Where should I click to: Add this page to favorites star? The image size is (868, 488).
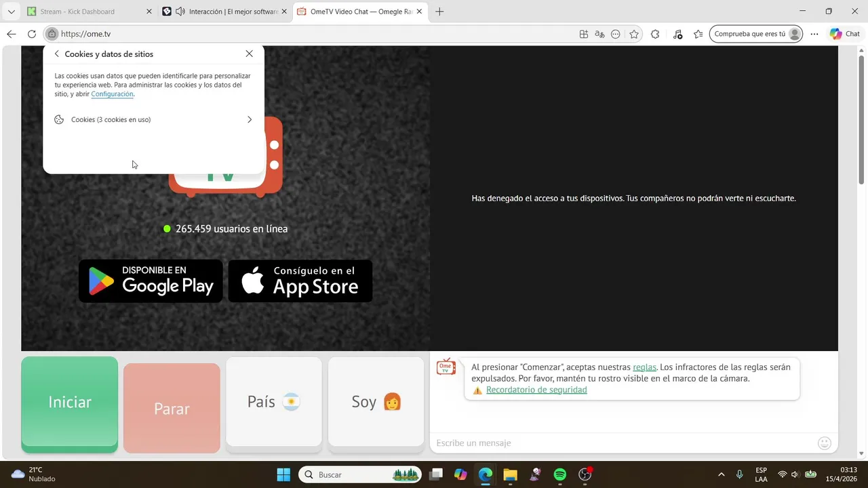(634, 34)
